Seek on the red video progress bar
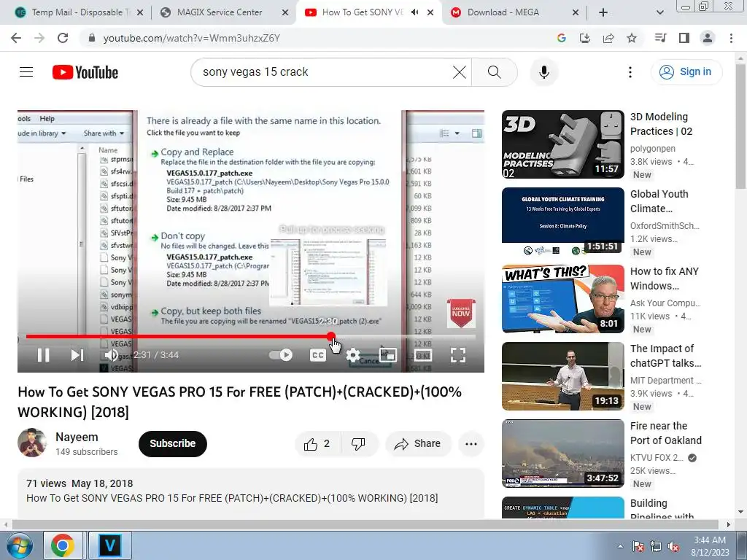Image resolution: width=747 pixels, height=560 pixels. click(x=251, y=337)
